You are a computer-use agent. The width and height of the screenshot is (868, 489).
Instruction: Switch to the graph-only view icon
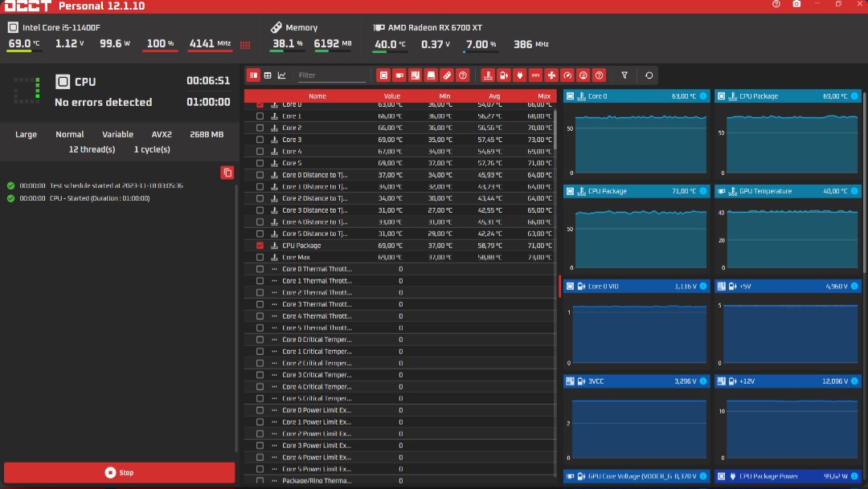click(282, 75)
